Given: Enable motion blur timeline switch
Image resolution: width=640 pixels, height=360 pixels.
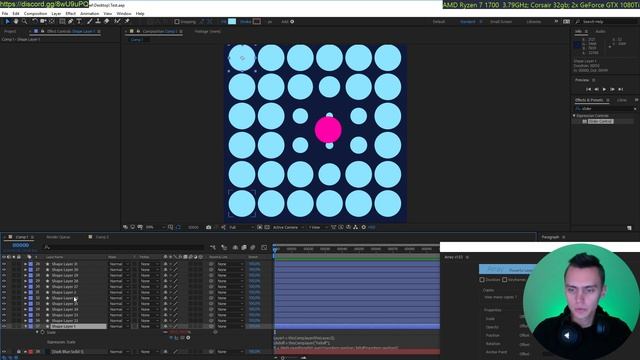Looking at the screenshot, I should click(x=253, y=247).
